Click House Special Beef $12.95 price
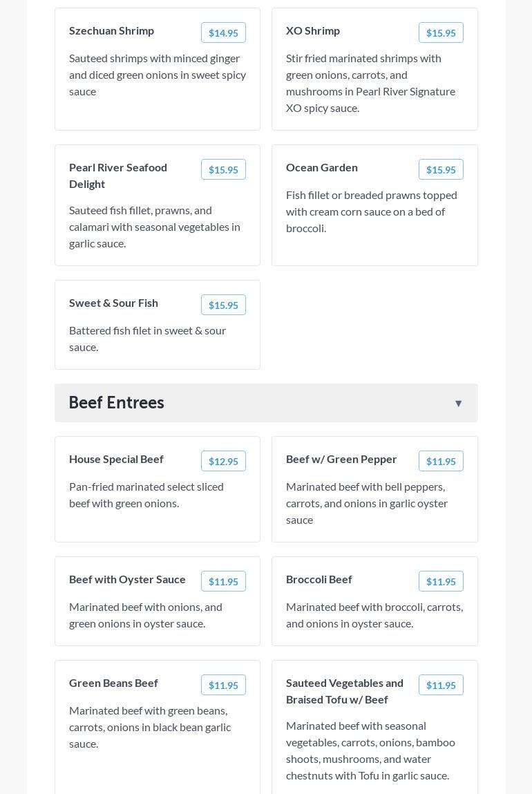 [223, 462]
